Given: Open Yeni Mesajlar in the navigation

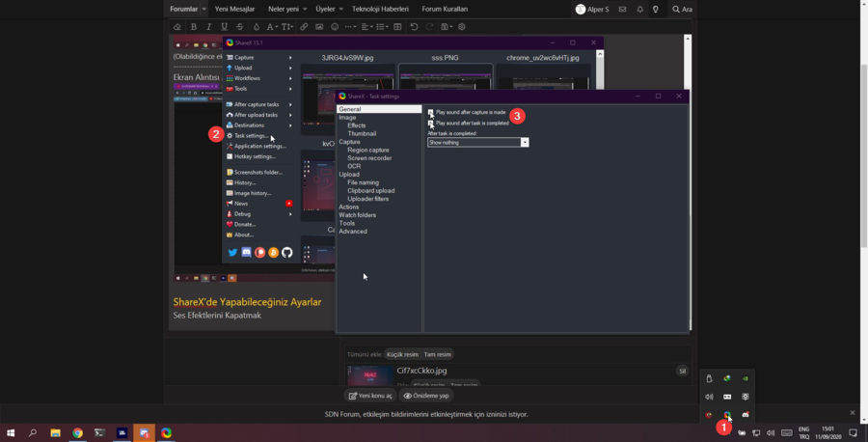Looking at the screenshot, I should (234, 9).
